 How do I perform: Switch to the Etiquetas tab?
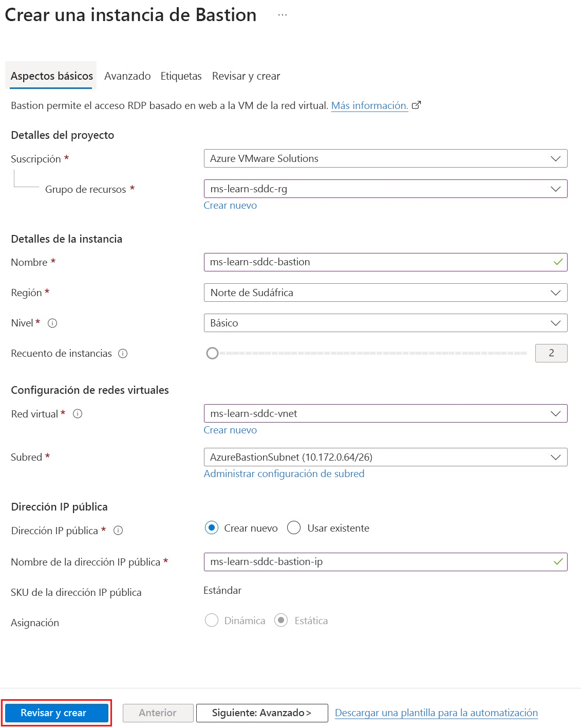[x=181, y=76]
